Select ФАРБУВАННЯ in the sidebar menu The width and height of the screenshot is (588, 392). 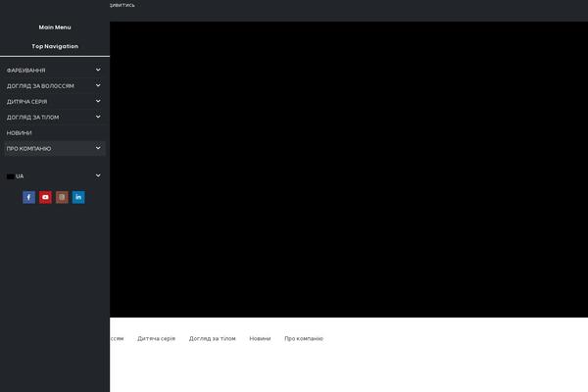(x=25, y=71)
